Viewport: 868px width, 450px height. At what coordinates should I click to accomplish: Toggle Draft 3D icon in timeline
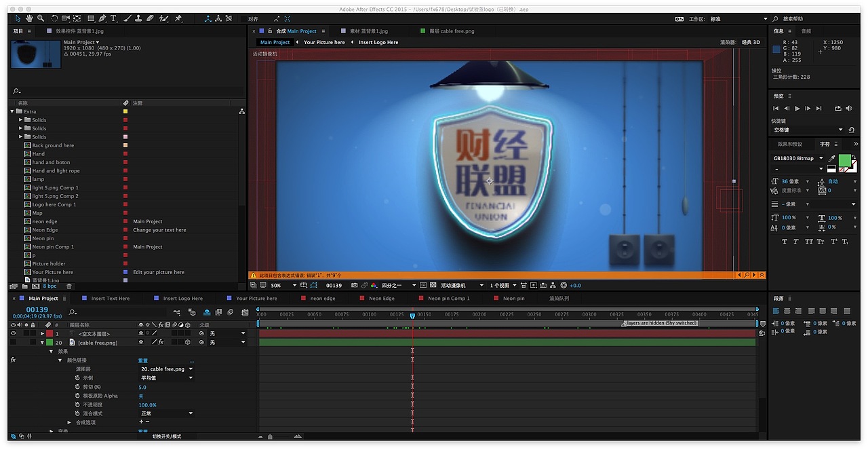tap(192, 312)
